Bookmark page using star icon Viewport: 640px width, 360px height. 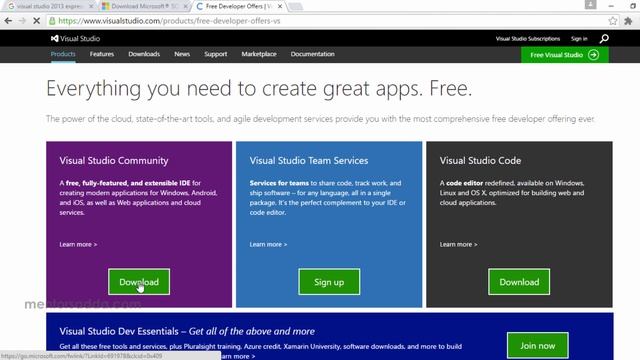(613, 20)
